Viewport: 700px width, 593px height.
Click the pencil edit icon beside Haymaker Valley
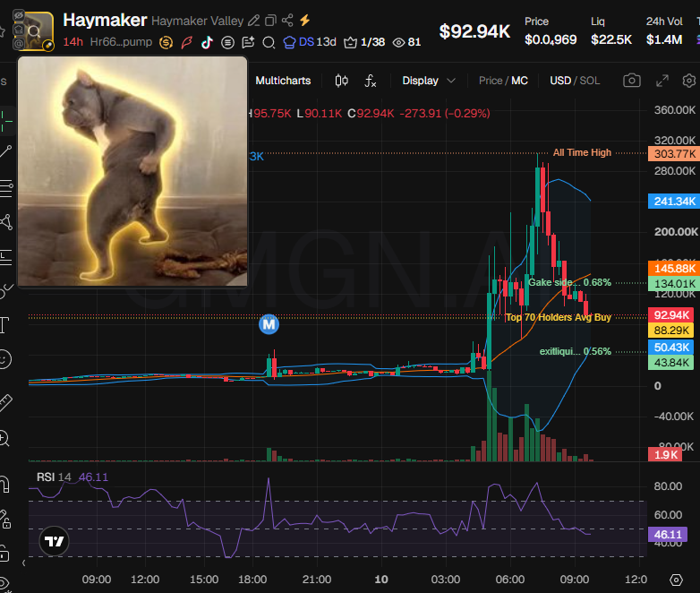pyautogui.click(x=254, y=21)
